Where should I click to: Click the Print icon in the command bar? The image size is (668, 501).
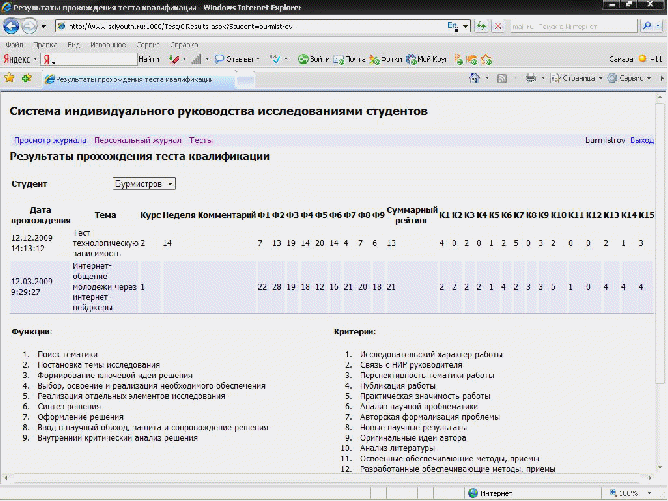point(531,77)
